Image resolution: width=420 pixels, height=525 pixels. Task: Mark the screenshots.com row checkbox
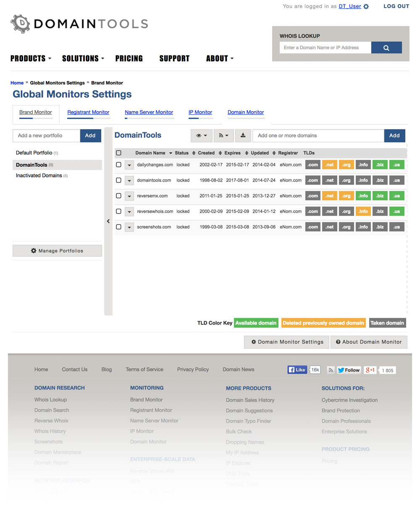[118, 227]
